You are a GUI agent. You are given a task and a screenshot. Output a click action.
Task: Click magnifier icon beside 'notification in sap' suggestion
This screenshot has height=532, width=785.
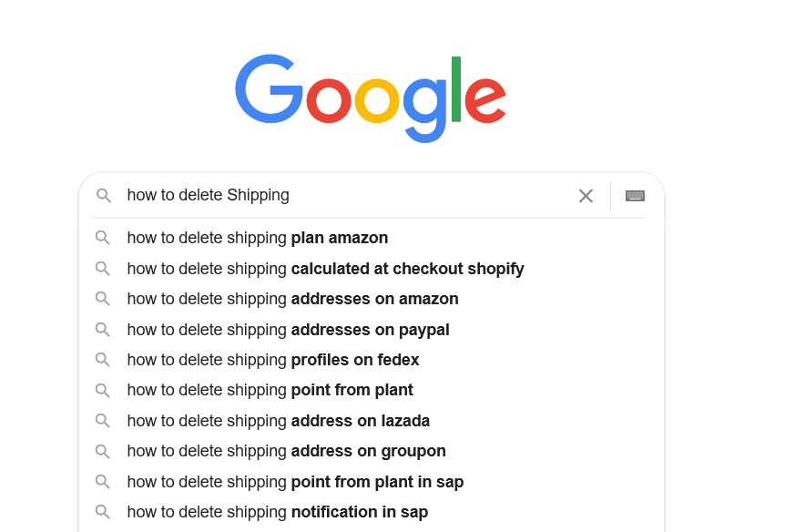(103, 512)
